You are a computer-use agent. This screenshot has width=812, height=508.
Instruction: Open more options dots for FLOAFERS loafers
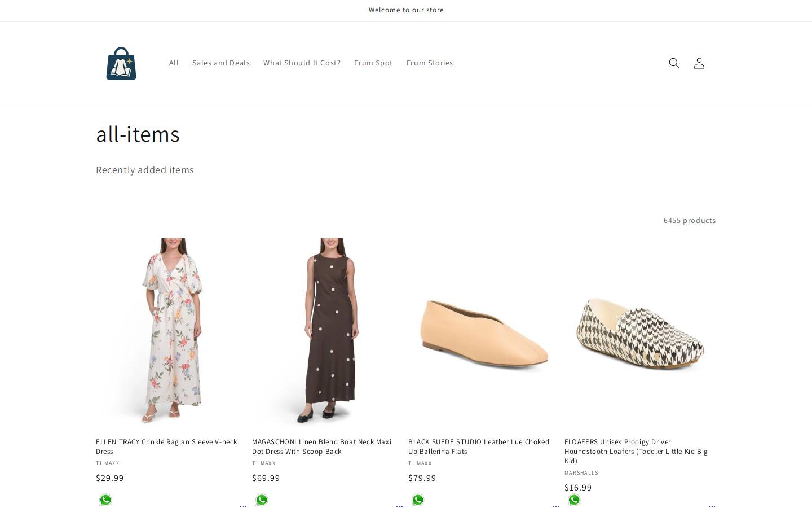712,505
